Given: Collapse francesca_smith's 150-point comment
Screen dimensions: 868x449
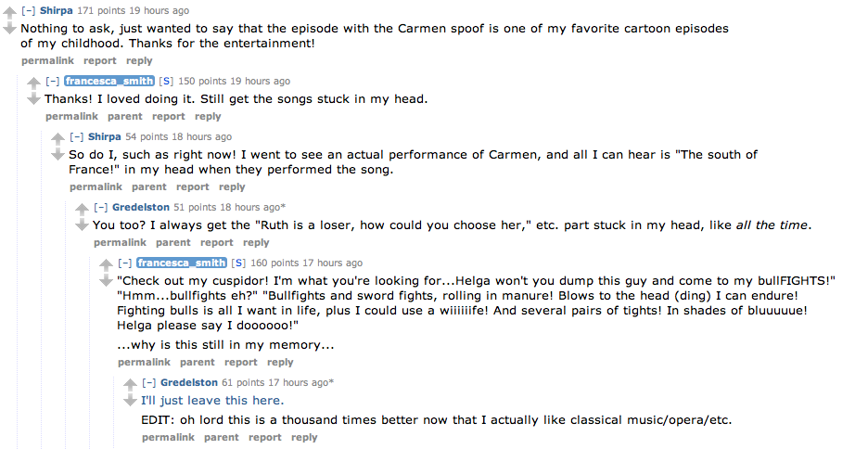Looking at the screenshot, I should coord(52,81).
